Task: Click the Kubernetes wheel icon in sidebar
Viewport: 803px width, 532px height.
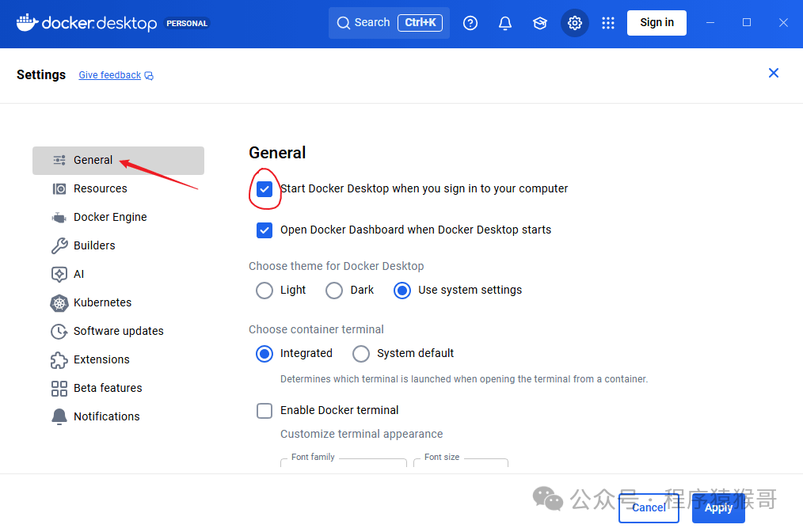Action: coord(59,302)
